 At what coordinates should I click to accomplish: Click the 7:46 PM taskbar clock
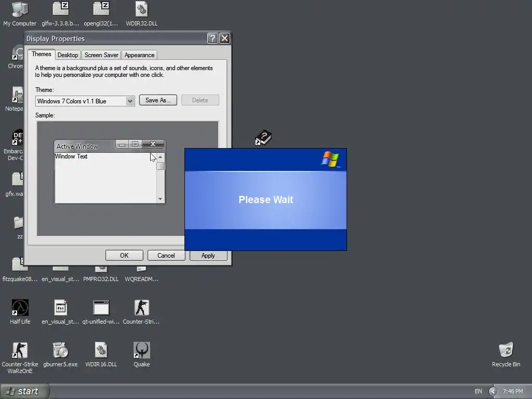point(513,391)
